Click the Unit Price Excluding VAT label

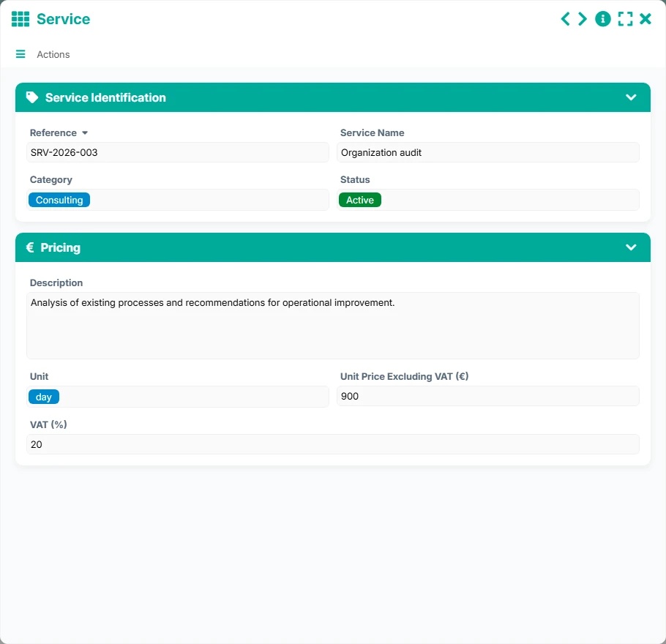point(404,376)
